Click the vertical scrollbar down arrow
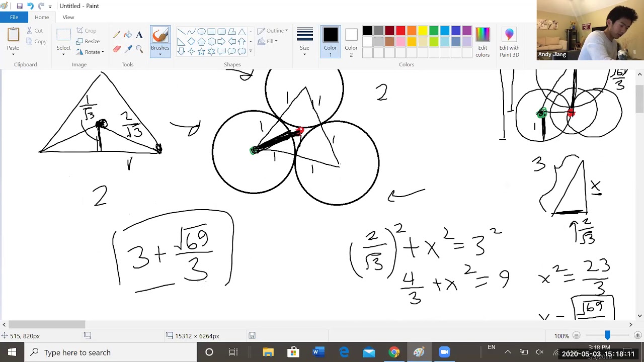 [639, 316]
